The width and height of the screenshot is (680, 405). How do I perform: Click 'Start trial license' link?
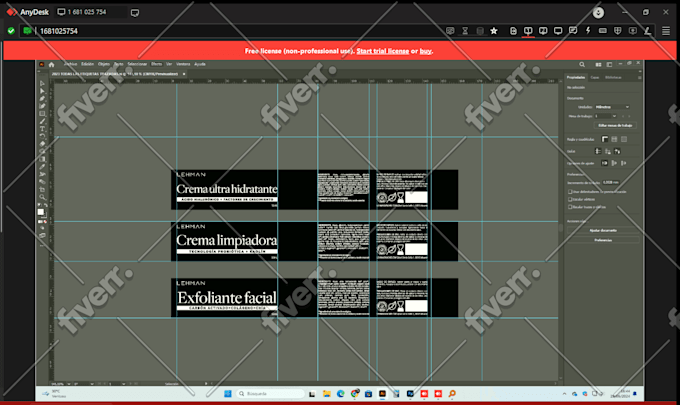click(x=382, y=51)
